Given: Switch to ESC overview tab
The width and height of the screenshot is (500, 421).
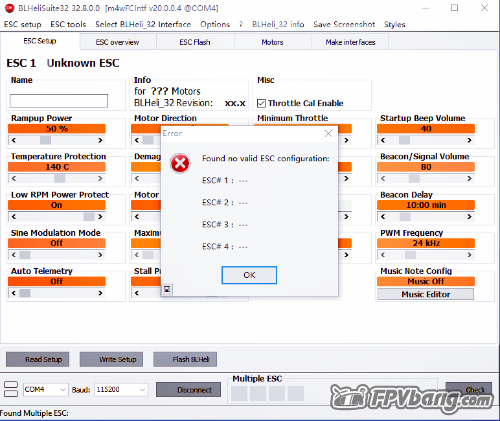Looking at the screenshot, I should coord(117,42).
